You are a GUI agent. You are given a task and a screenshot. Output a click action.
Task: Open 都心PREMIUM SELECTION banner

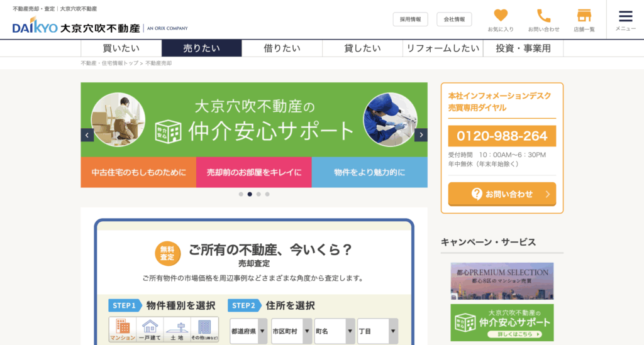point(502,281)
